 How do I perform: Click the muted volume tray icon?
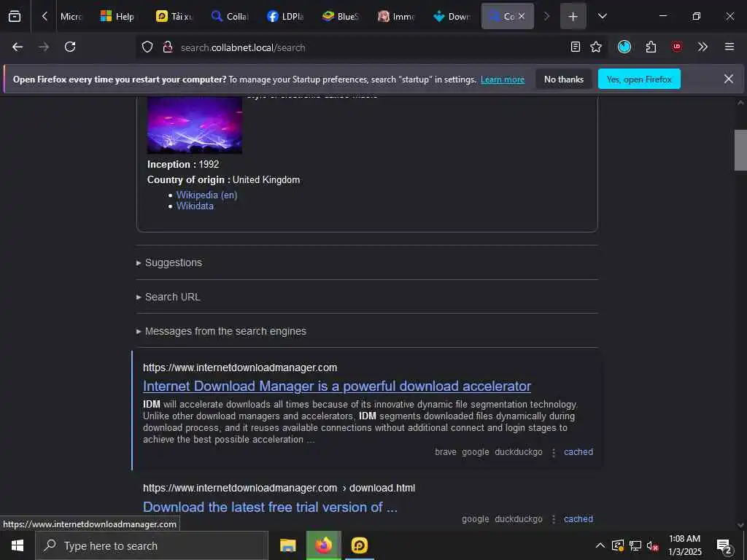click(x=653, y=545)
